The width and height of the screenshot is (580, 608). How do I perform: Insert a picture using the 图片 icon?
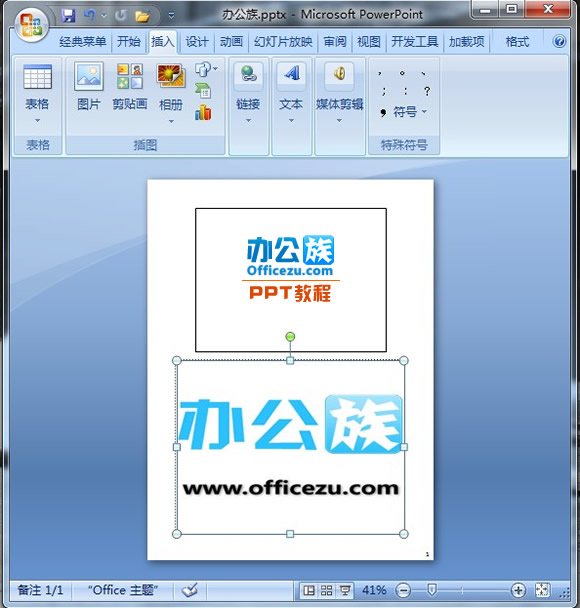coord(89,87)
